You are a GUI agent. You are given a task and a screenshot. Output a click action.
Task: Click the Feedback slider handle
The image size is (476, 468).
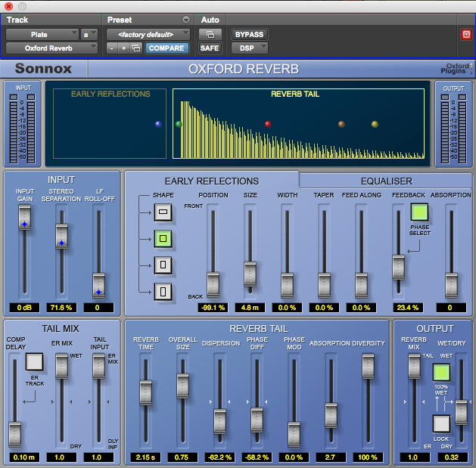[x=398, y=267]
